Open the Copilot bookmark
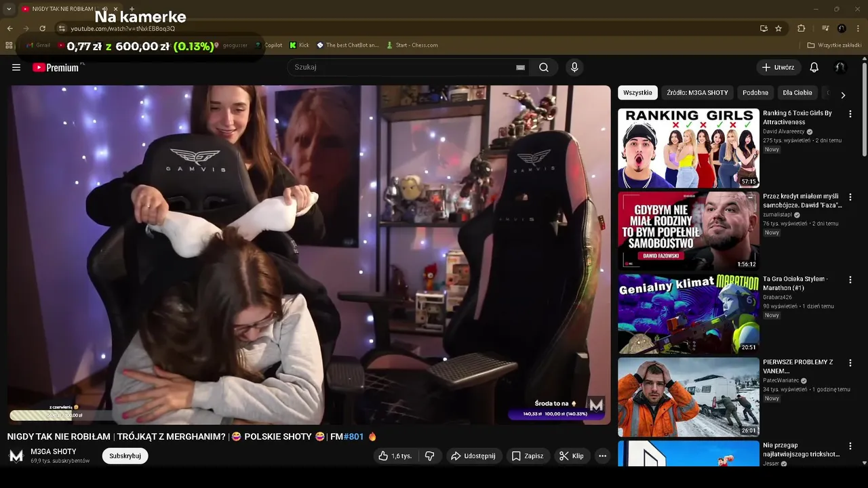This screenshot has width=868, height=488. click(269, 45)
